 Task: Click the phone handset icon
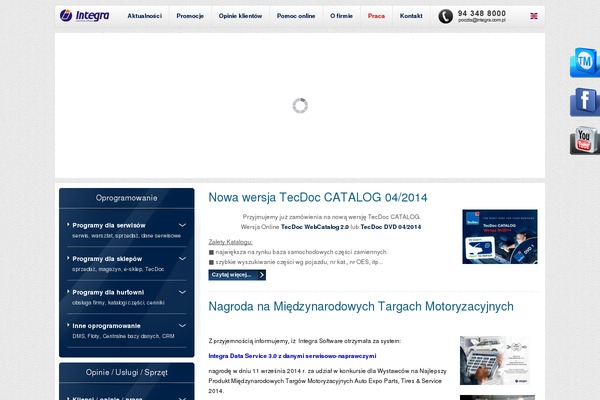pyautogui.click(x=445, y=16)
